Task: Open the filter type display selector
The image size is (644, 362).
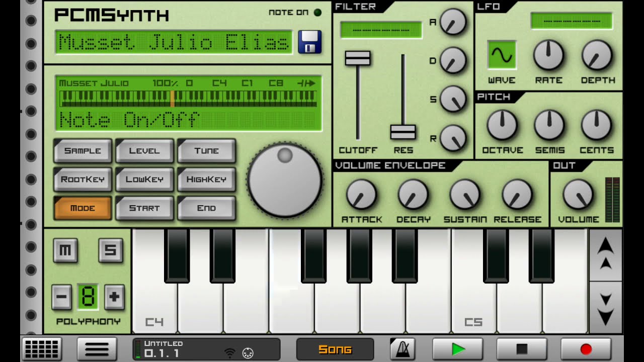Action: [x=381, y=30]
